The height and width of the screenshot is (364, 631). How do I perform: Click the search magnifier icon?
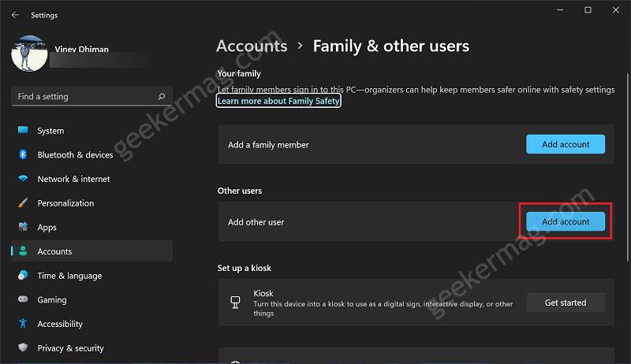(x=162, y=96)
